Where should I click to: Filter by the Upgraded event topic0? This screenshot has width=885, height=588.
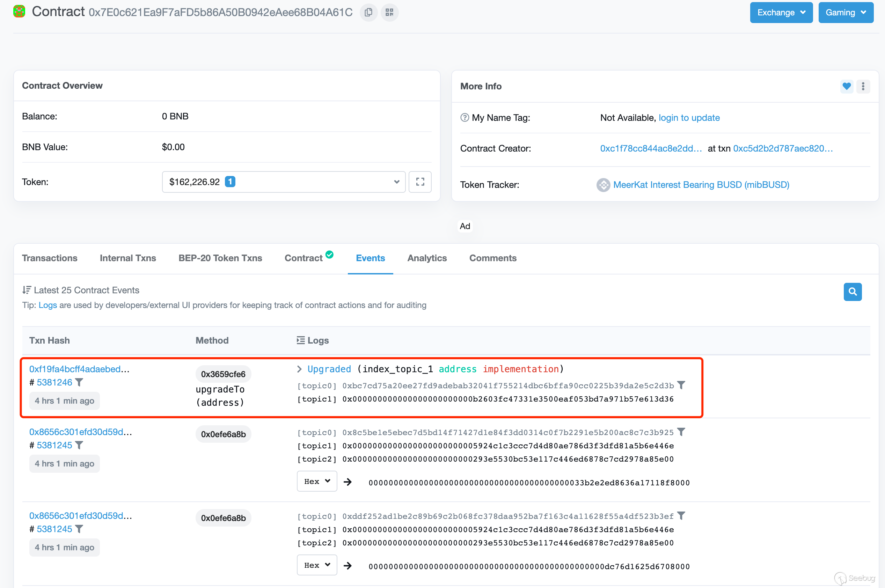(x=681, y=385)
